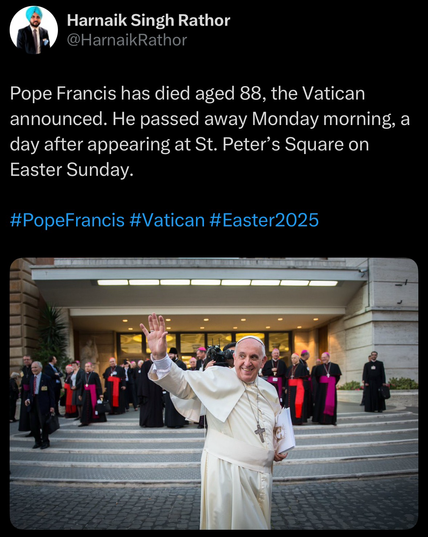Click the camera operator behind the waving man
The height and width of the screenshot is (537, 428).
pyautogui.click(x=219, y=355)
